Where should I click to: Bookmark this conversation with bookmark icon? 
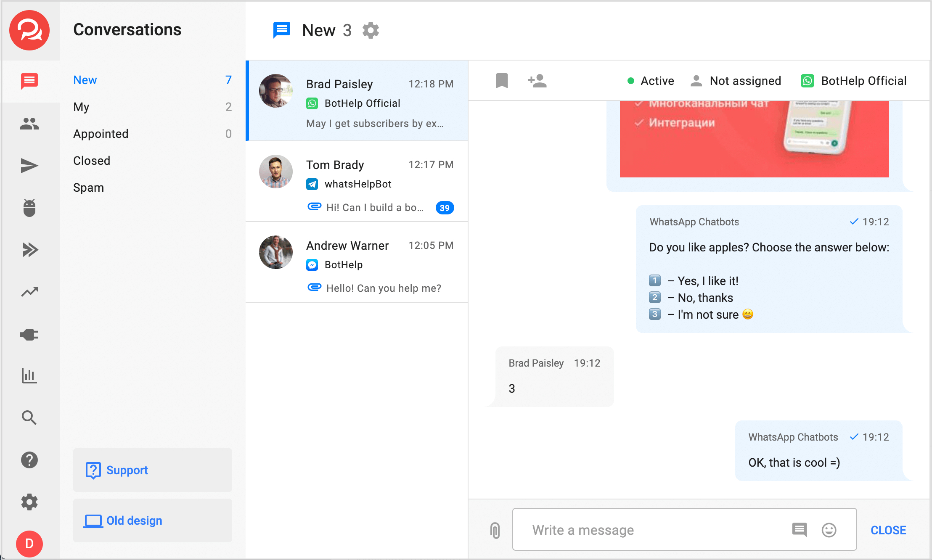click(502, 80)
